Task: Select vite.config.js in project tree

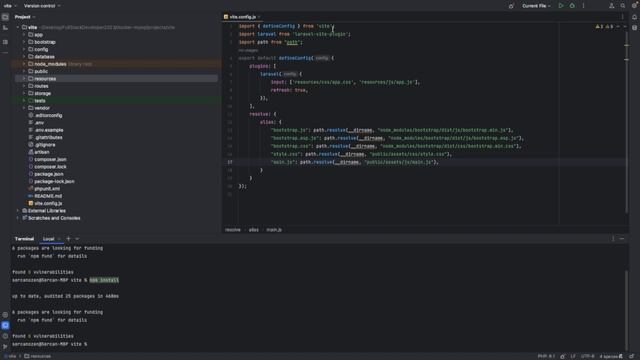Action: pyautogui.click(x=48, y=204)
